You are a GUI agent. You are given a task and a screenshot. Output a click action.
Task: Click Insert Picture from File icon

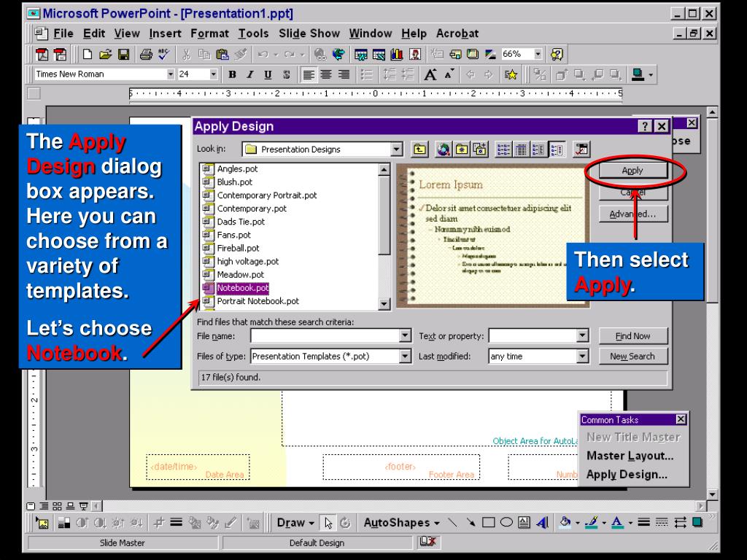pos(42,523)
